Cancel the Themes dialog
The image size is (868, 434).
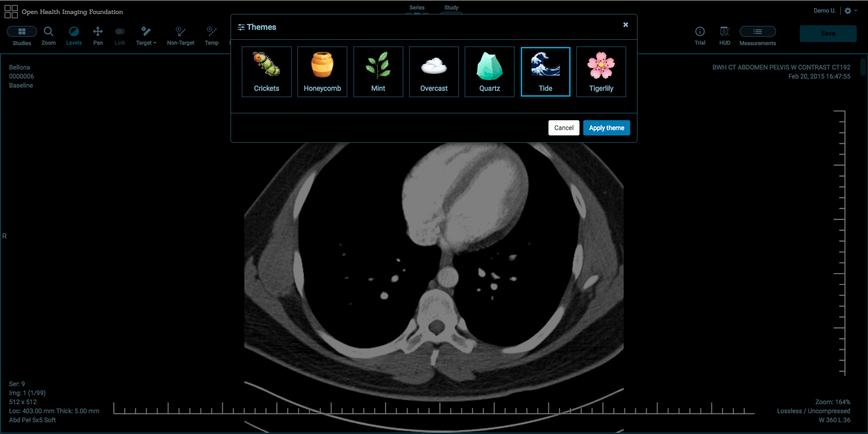tap(564, 128)
